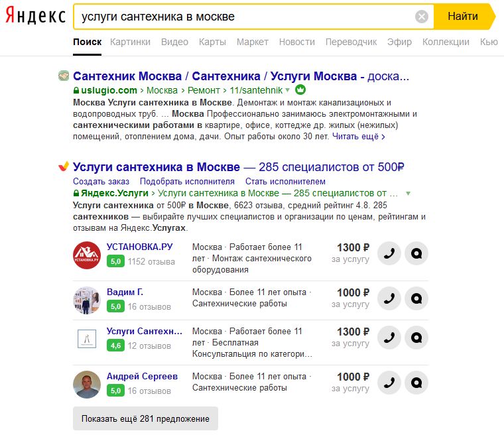This screenshot has height=439, width=504.
Task: Open Вадим Г. profile link
Action: (125, 292)
